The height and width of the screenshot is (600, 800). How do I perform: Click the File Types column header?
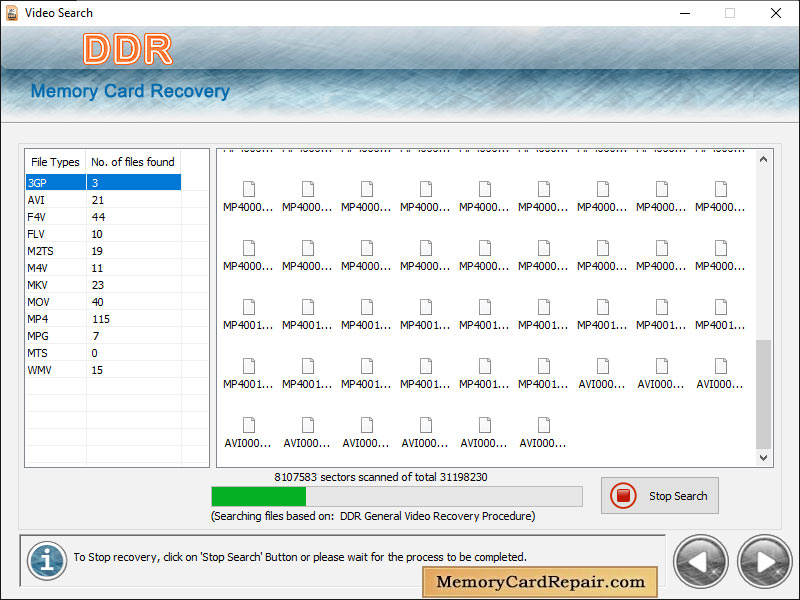[x=56, y=162]
